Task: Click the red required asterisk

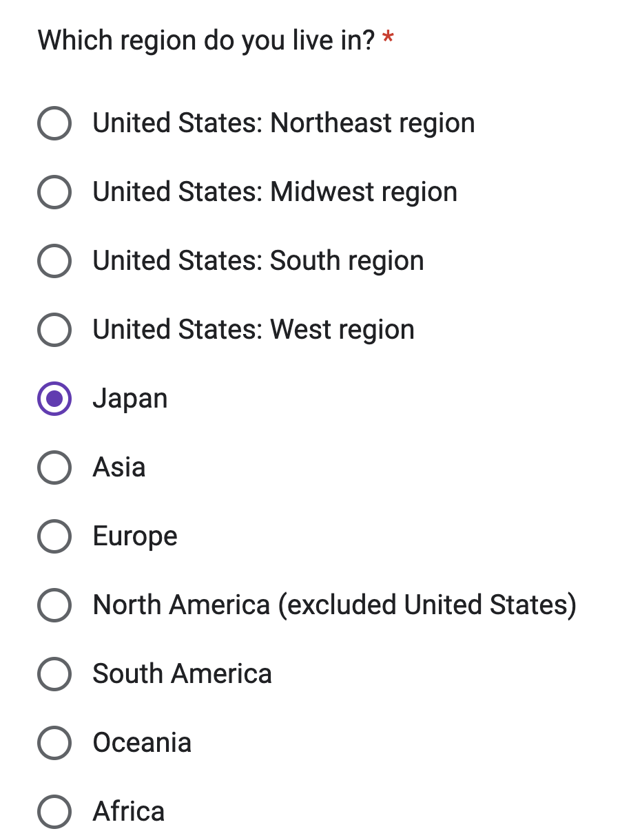Action: pyautogui.click(x=388, y=39)
